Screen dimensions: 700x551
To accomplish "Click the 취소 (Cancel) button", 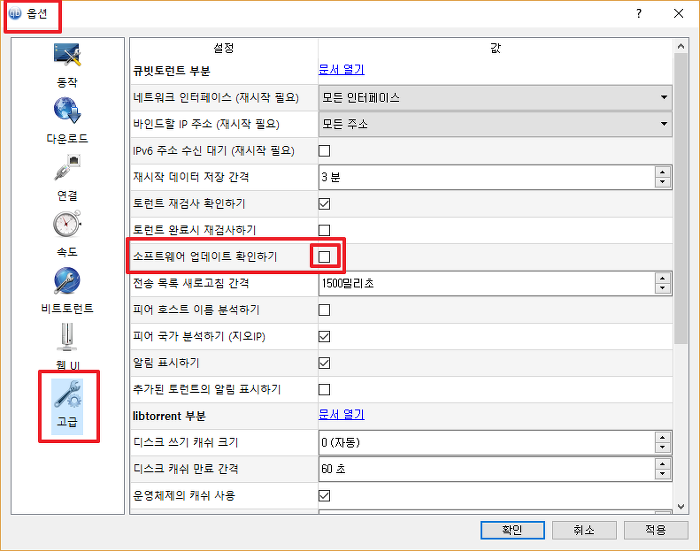I will [x=584, y=530].
